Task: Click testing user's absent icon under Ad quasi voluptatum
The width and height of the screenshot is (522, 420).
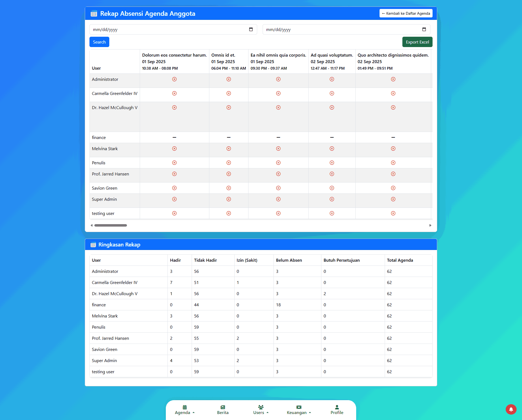Action: pyautogui.click(x=332, y=213)
